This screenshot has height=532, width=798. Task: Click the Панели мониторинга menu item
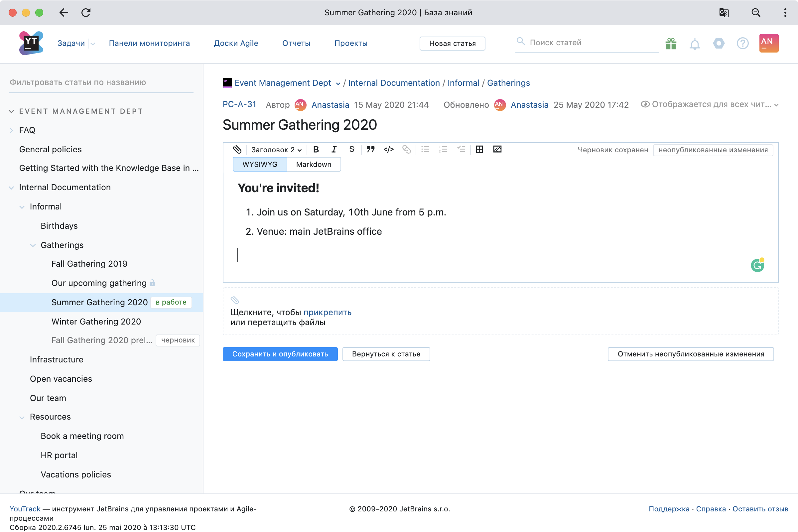click(149, 42)
